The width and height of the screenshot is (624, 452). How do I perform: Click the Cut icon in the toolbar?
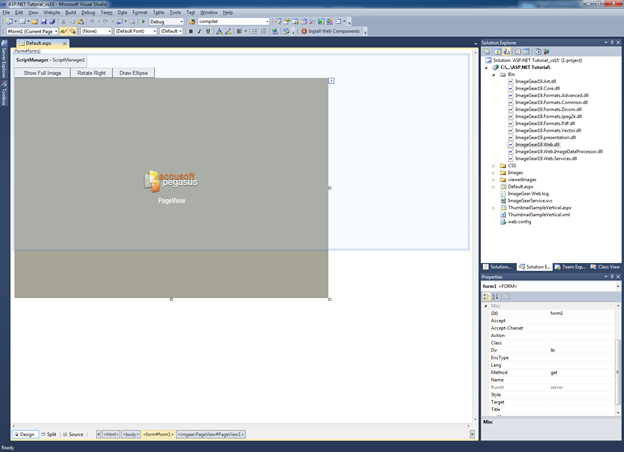(x=63, y=21)
